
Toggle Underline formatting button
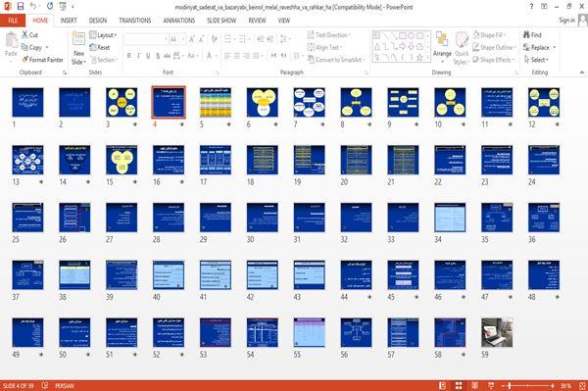(148, 56)
